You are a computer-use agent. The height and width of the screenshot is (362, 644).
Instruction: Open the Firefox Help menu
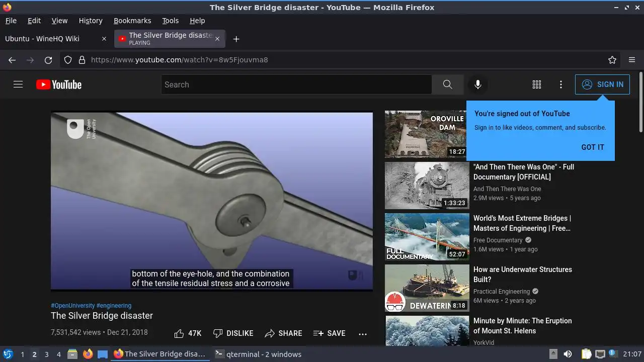click(197, 21)
